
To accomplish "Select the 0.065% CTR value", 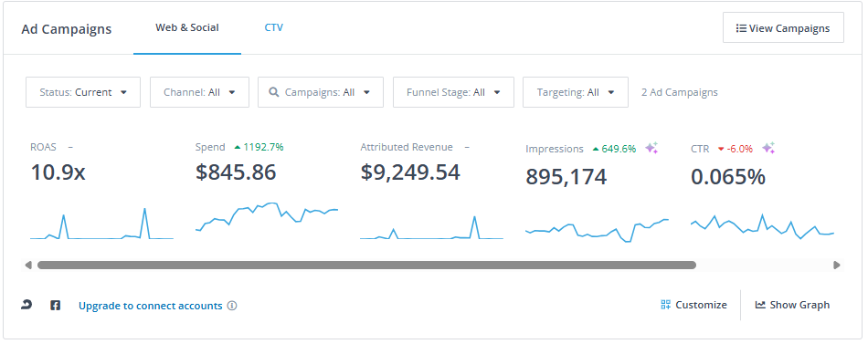I will coord(728,177).
